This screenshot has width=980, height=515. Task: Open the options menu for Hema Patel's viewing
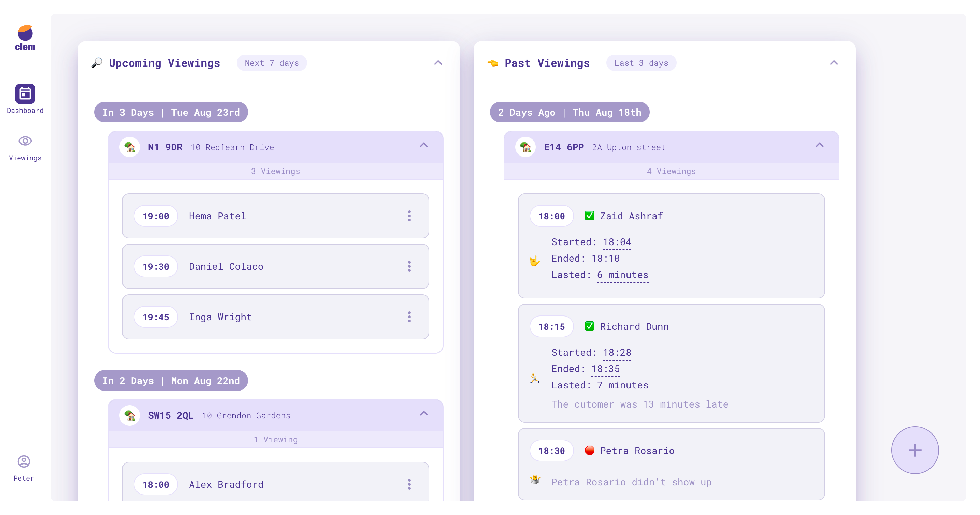point(410,216)
